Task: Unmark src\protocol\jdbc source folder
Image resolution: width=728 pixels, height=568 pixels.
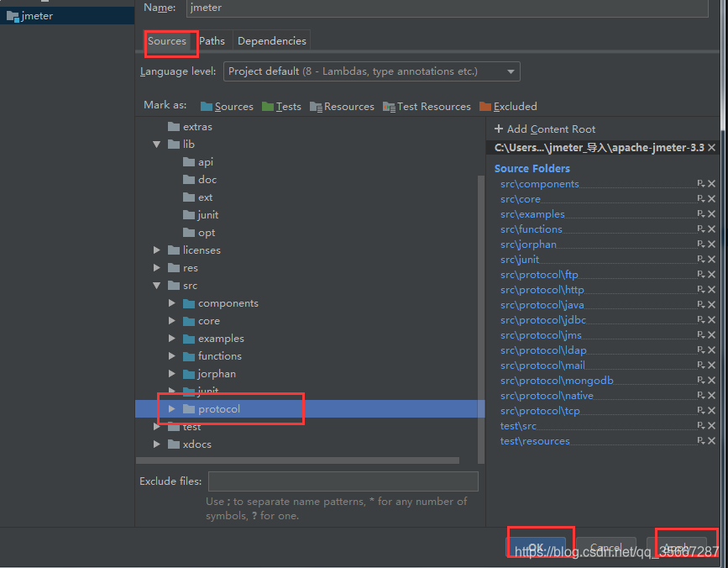Action: point(711,320)
